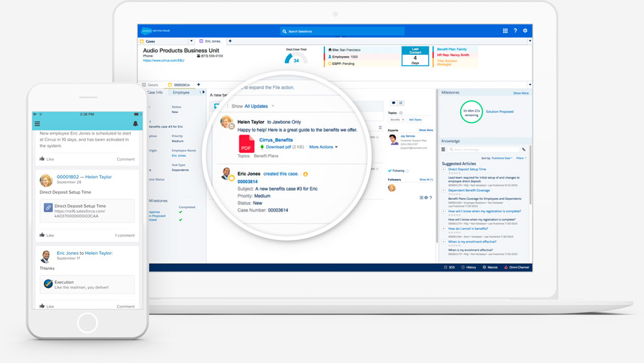Image resolution: width=644 pixels, height=363 pixels.
Task: Switch to the Eric Jones workspace tab
Action: click(x=210, y=41)
